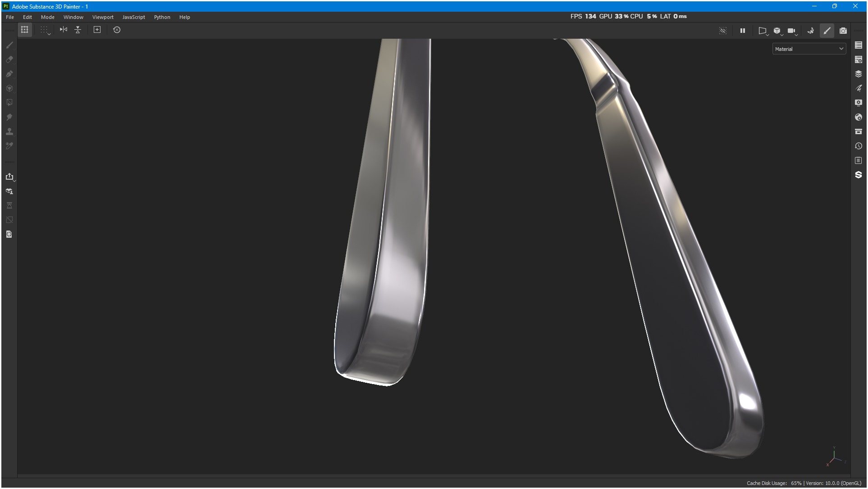Click the export textures icon
This screenshot has width=868, height=489.
tap(9, 177)
